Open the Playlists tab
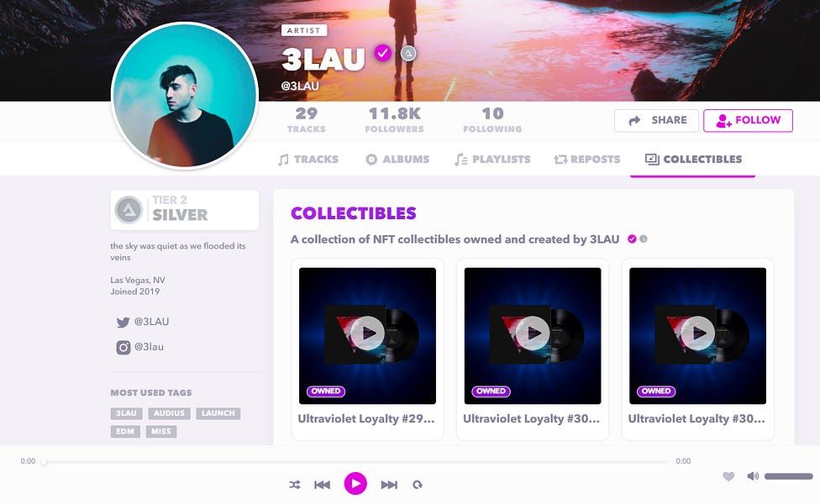 click(x=492, y=160)
